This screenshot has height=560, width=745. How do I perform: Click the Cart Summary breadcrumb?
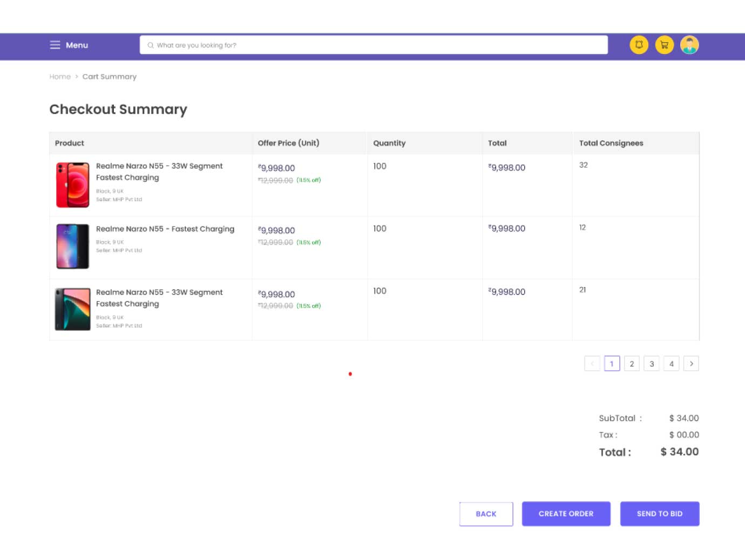pyautogui.click(x=109, y=77)
